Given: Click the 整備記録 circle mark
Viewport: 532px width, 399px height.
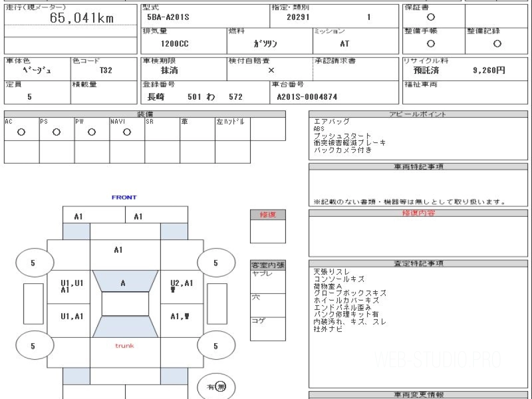Looking at the screenshot, I should (497, 43).
